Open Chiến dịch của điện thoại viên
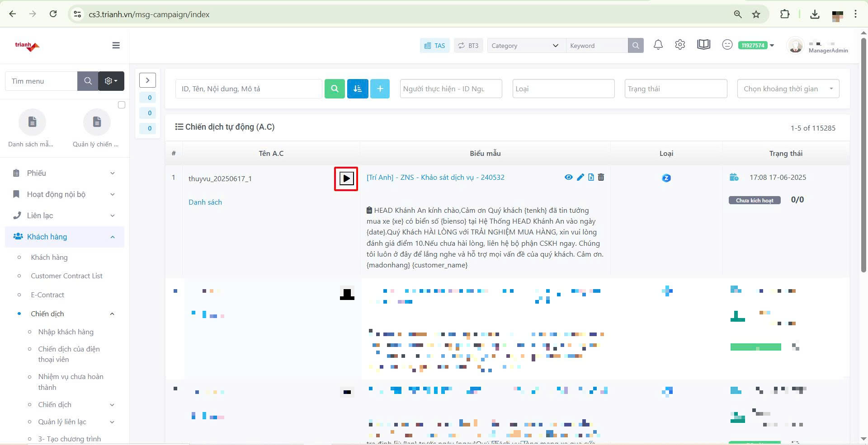The image size is (868, 445). coord(69,354)
